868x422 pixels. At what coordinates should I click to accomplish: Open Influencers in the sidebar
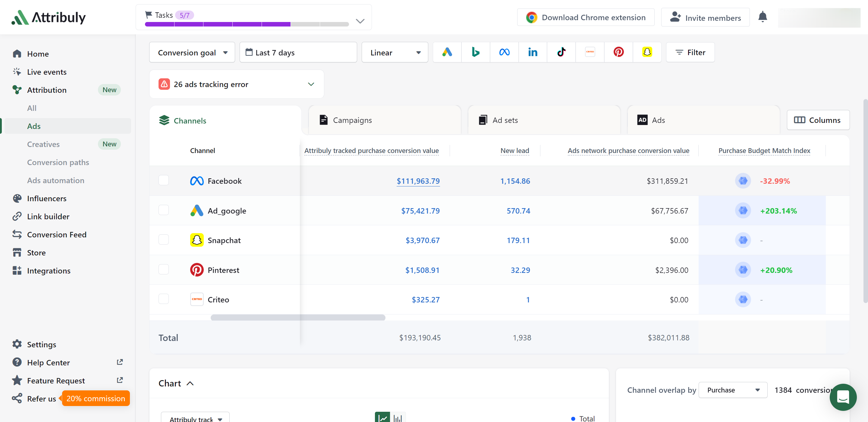coord(46,198)
